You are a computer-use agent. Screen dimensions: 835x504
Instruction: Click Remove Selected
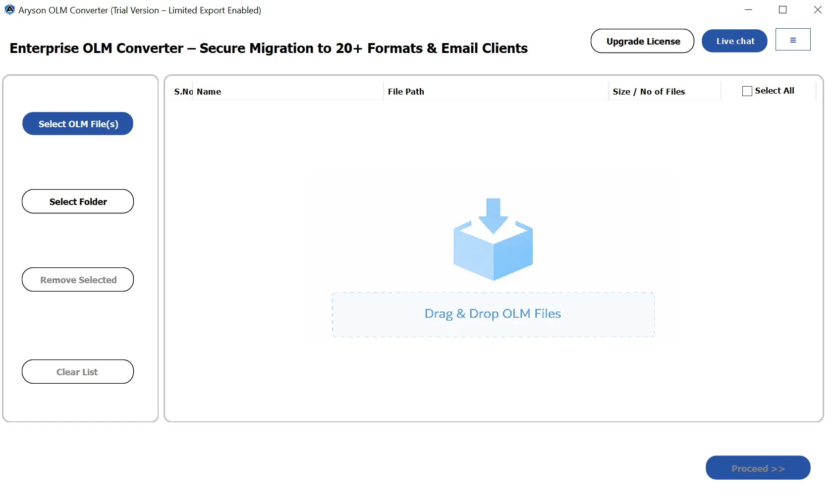77,279
